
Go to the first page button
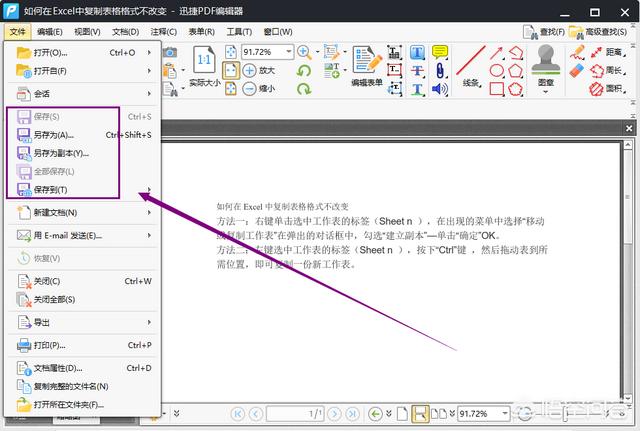point(238,414)
